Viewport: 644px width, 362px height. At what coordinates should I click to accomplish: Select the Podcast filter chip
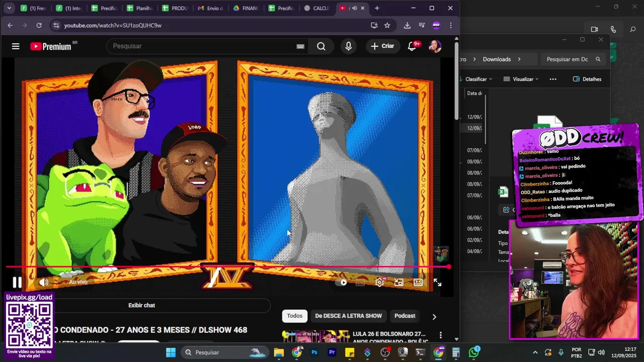[405, 316]
